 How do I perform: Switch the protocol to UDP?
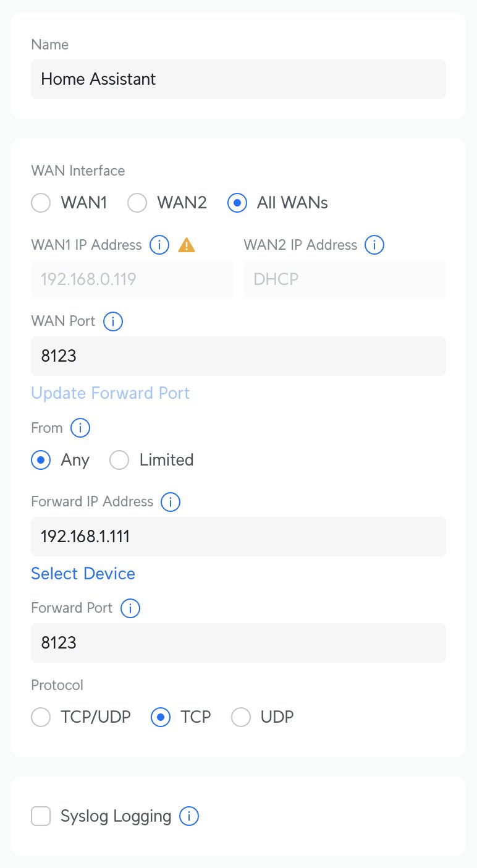point(241,717)
